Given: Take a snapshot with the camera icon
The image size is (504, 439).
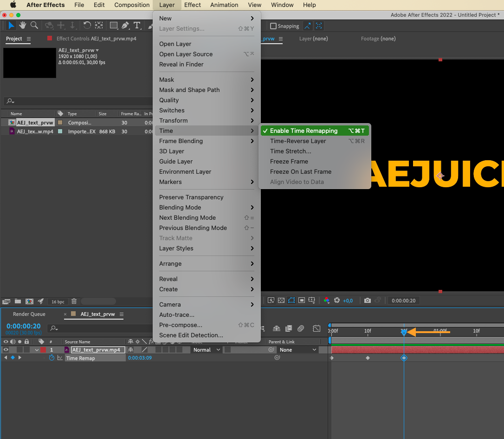Looking at the screenshot, I should coord(368,301).
